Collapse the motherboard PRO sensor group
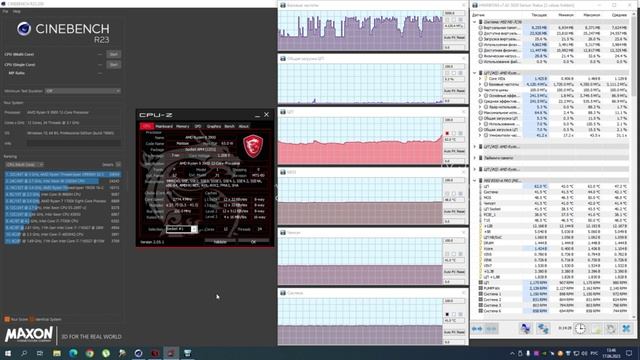Viewport: 640px width, 360px height. [x=475, y=180]
